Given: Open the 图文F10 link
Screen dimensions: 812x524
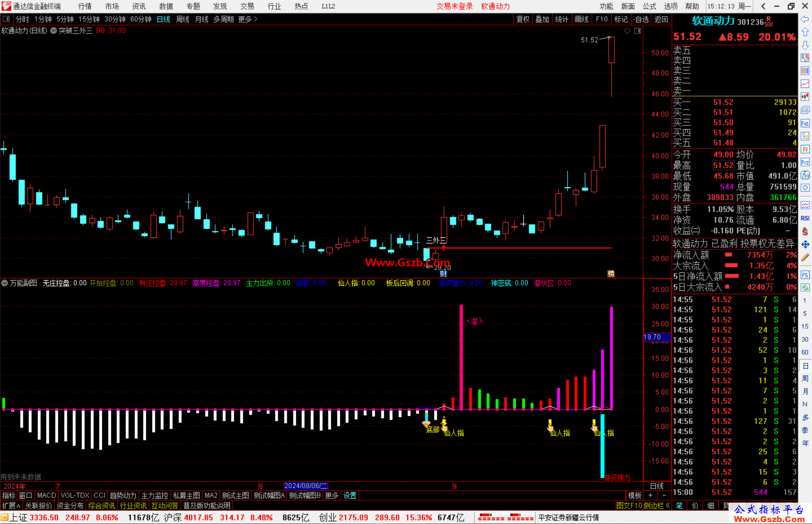Looking at the screenshot, I should pyautogui.click(x=629, y=506).
